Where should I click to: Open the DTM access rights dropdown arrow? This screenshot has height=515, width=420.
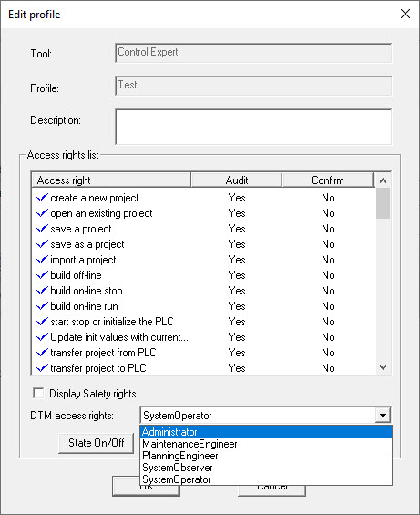[383, 416]
